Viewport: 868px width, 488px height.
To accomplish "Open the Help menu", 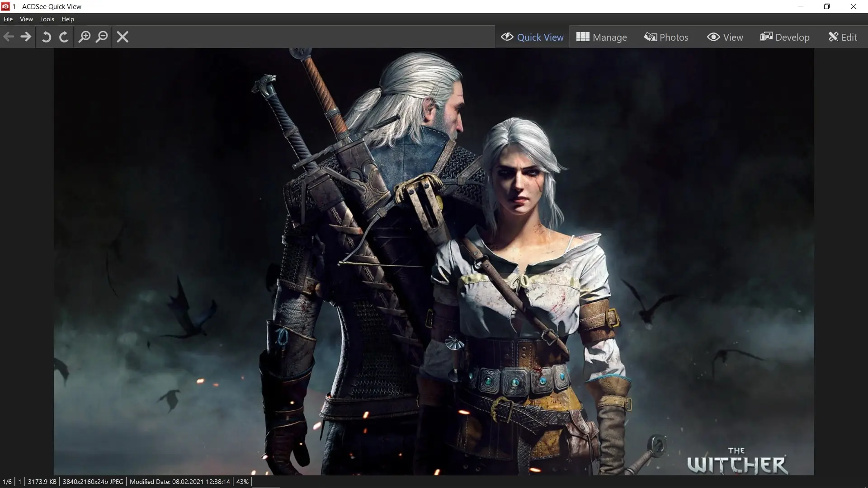I will (68, 19).
